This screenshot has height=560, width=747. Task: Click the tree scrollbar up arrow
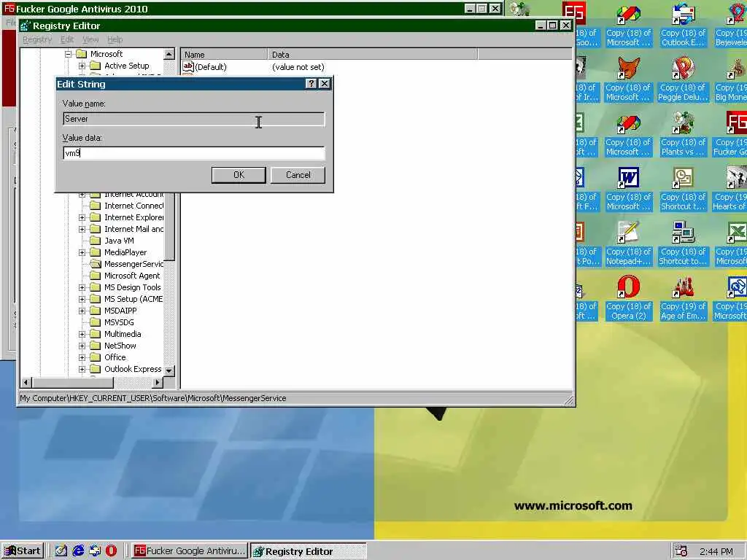(169, 54)
